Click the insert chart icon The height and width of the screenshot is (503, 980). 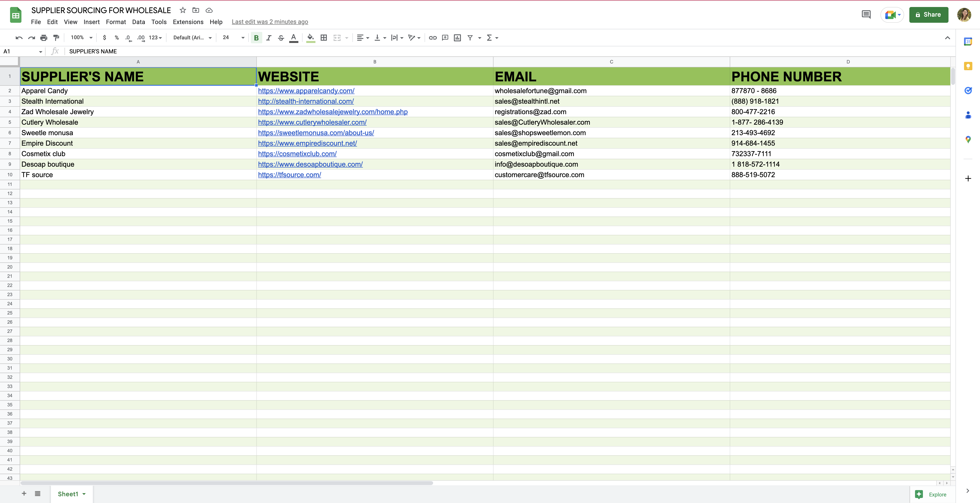pyautogui.click(x=457, y=38)
